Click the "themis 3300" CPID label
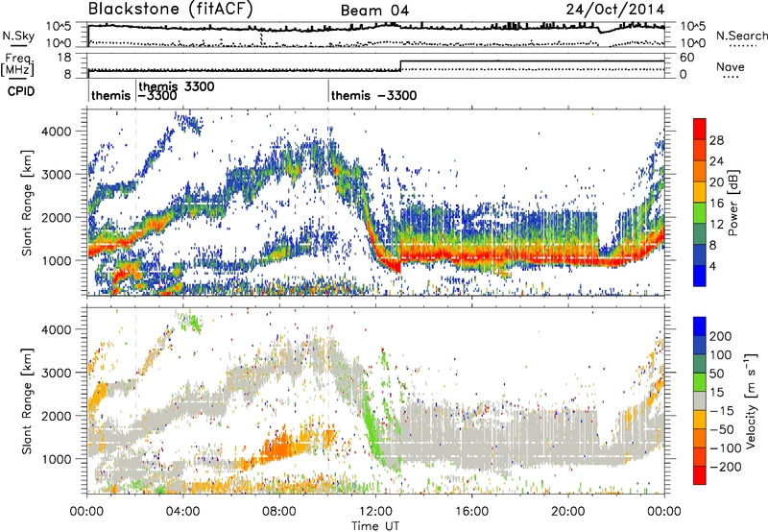The image size is (768, 532). pyautogui.click(x=177, y=86)
